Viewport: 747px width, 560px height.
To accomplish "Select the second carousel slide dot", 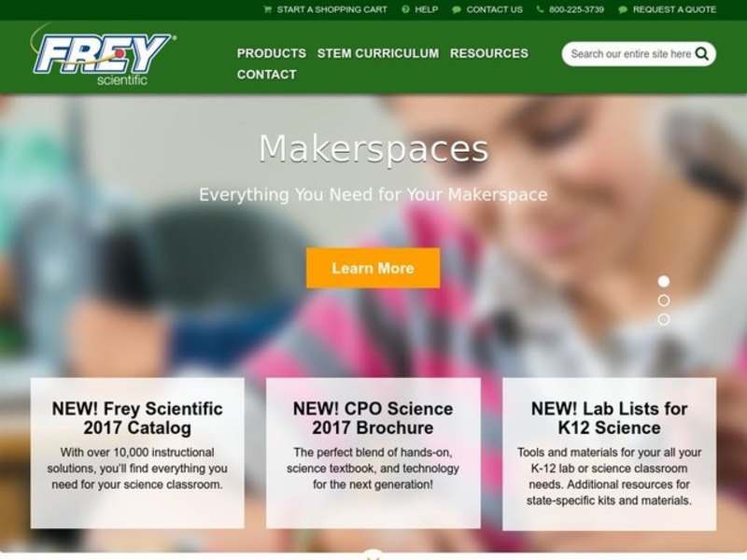I will point(664,301).
